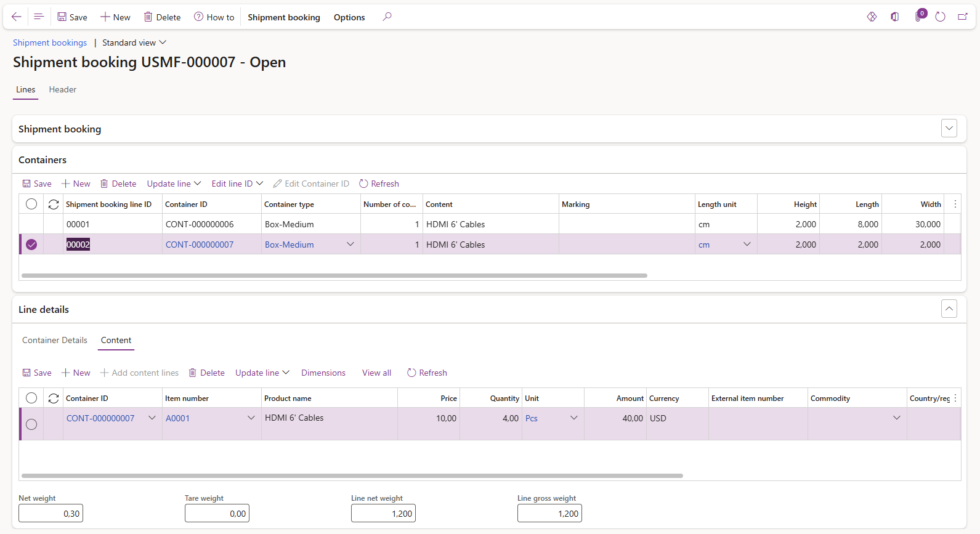
Task: Select the row for booking line 00001
Action: [31, 224]
